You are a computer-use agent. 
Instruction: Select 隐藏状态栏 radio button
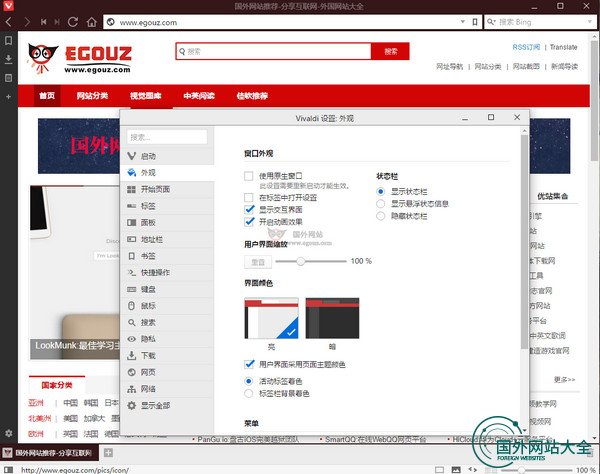[380, 216]
